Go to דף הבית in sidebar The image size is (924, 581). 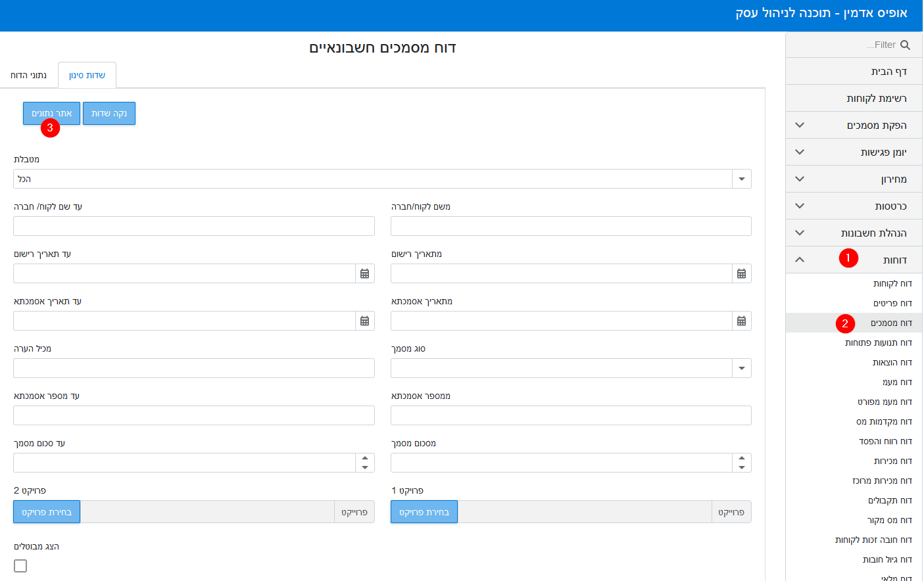click(854, 71)
